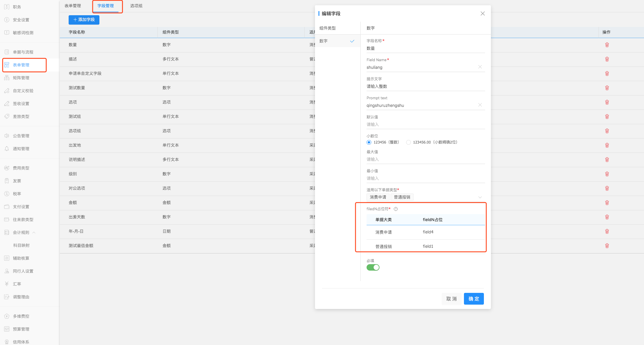Open 差旅类型 in the sidebar
This screenshot has width=644, height=345.
click(x=21, y=117)
